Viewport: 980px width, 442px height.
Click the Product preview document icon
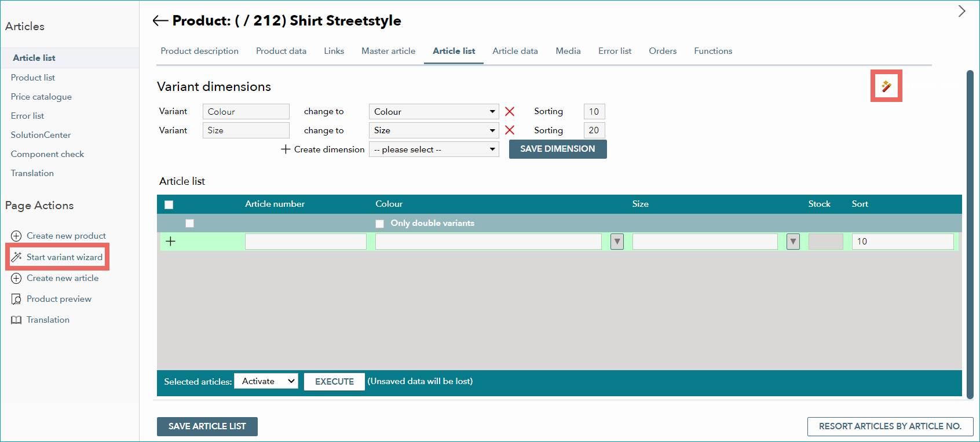coord(16,299)
